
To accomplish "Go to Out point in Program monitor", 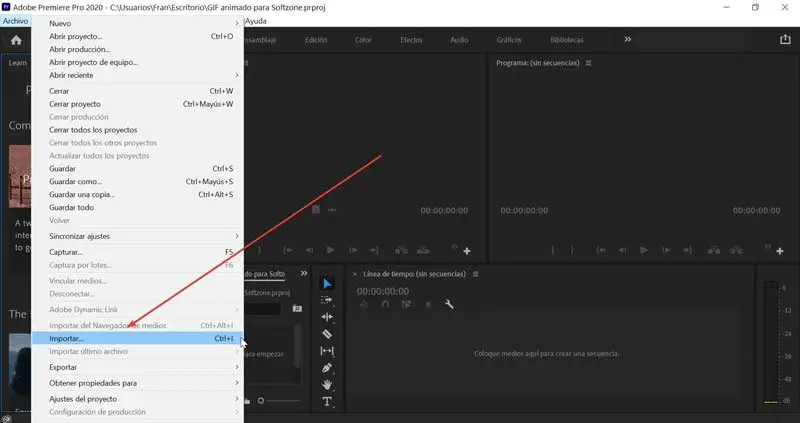I will click(x=687, y=251).
